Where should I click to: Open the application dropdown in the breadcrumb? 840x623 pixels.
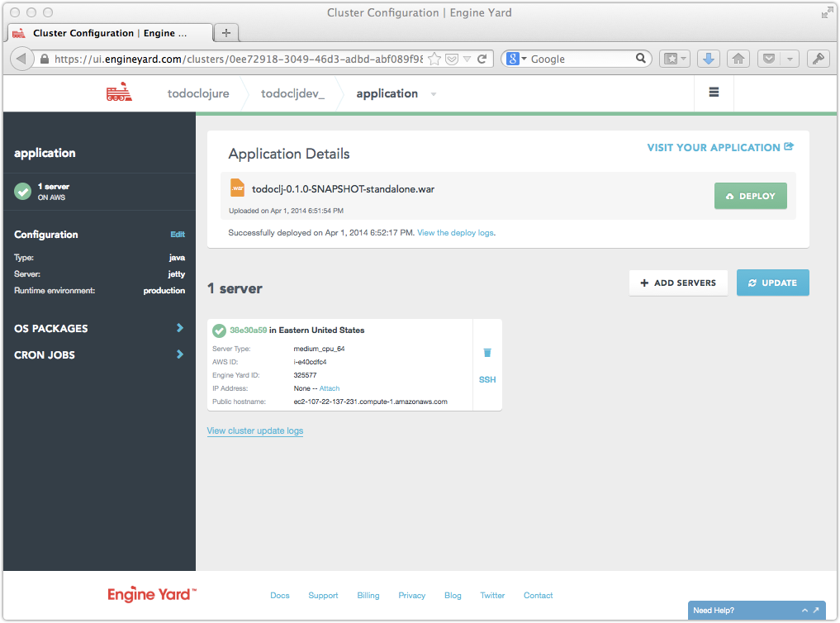(x=434, y=93)
